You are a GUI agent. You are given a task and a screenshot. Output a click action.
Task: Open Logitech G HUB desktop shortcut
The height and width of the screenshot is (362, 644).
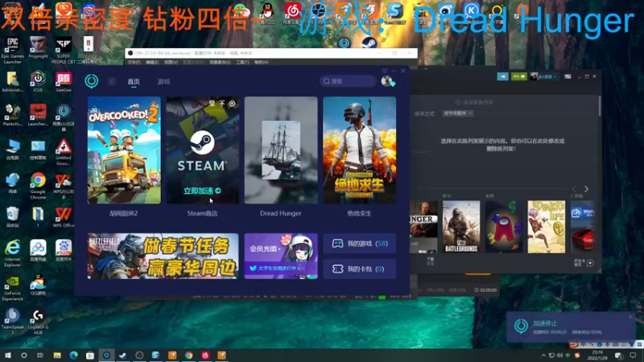pyautogui.click(x=38, y=322)
